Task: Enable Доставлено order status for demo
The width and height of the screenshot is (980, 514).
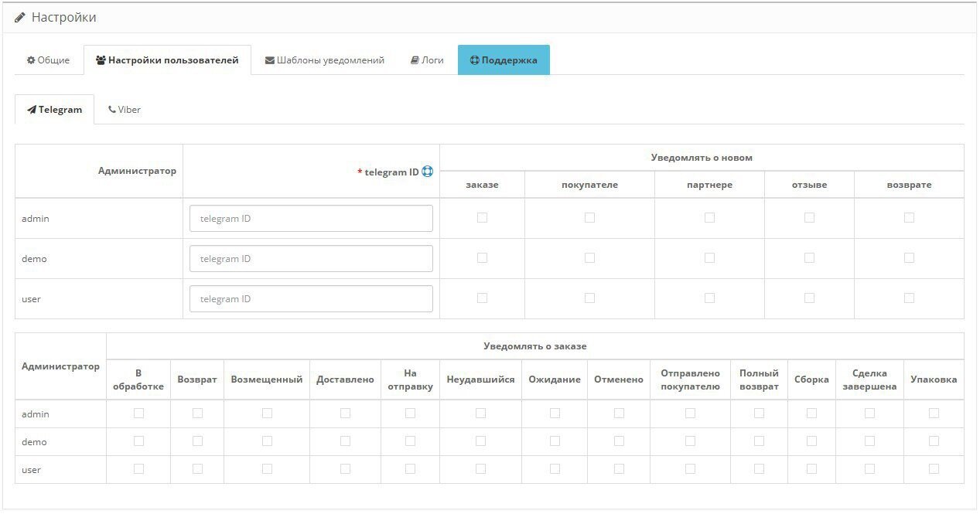Action: click(x=345, y=441)
